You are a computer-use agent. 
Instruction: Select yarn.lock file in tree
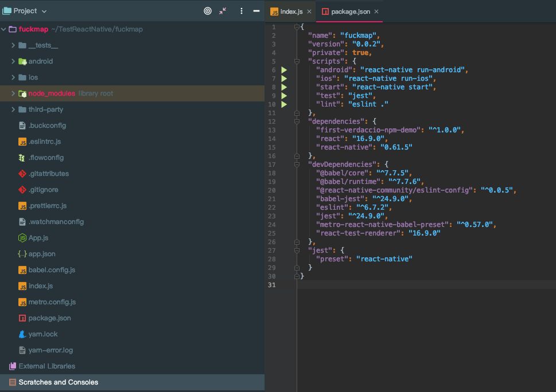point(42,334)
